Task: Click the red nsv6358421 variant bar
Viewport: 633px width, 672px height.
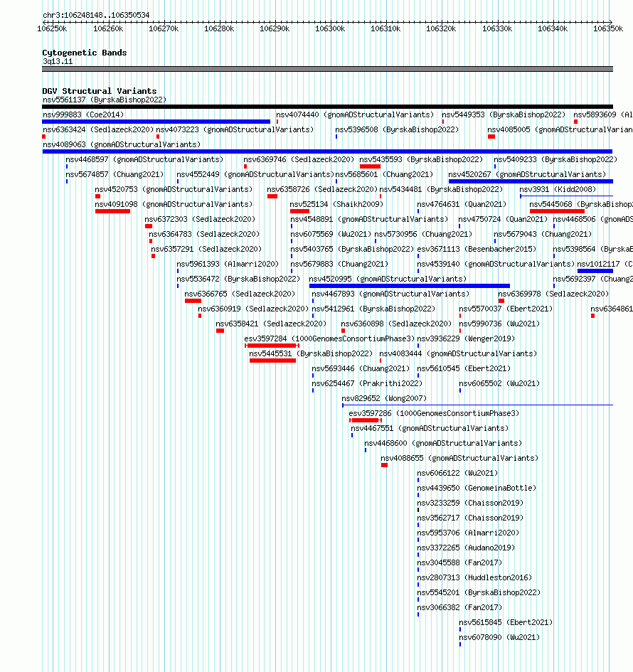Action: (x=220, y=331)
